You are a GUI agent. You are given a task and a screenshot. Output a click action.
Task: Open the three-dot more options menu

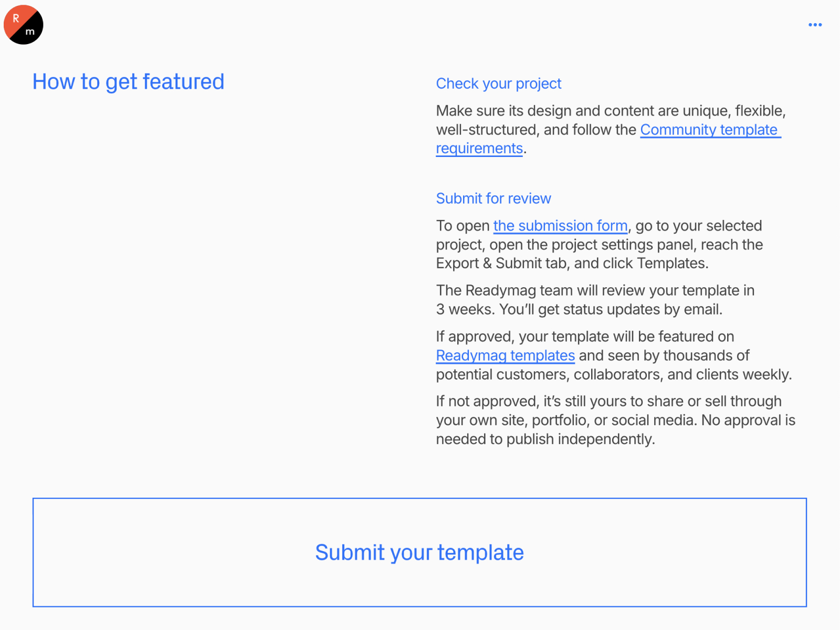coord(815,25)
